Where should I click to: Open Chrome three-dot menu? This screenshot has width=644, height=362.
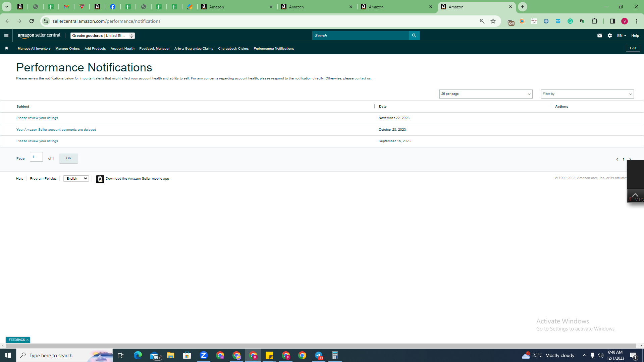pos(637,21)
